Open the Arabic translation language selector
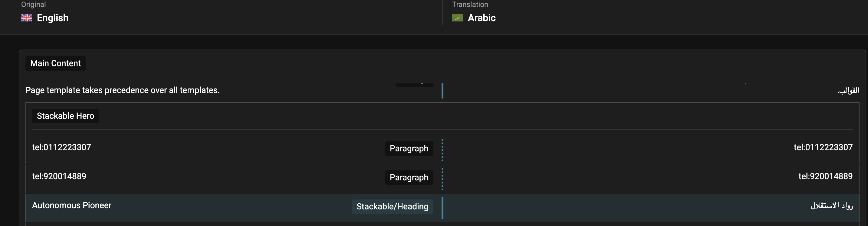This screenshot has width=868, height=226. (474, 18)
